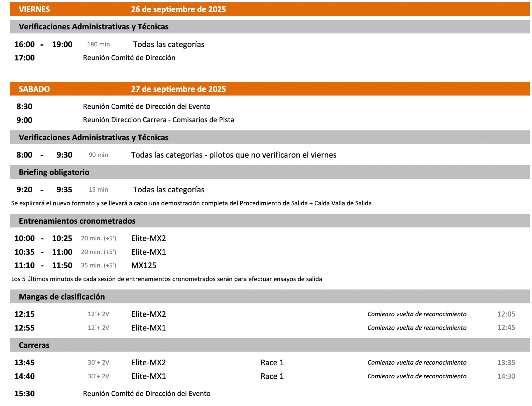
Task: Click the 'Briefing obligatorio' section heading
Action: 54,172
